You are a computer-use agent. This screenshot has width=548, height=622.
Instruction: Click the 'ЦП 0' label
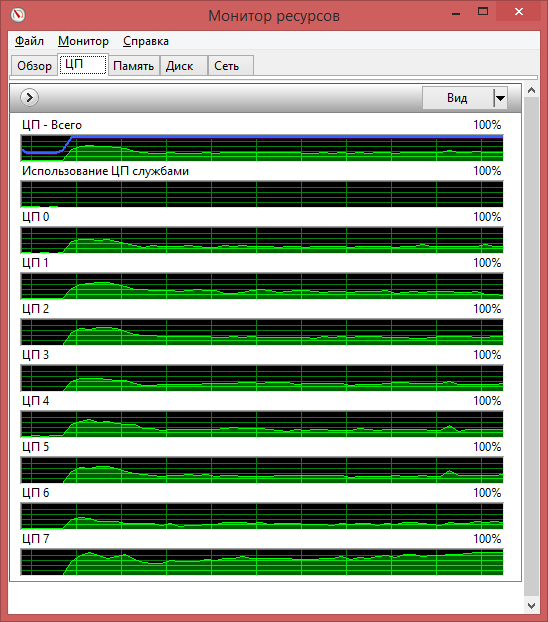point(36,217)
